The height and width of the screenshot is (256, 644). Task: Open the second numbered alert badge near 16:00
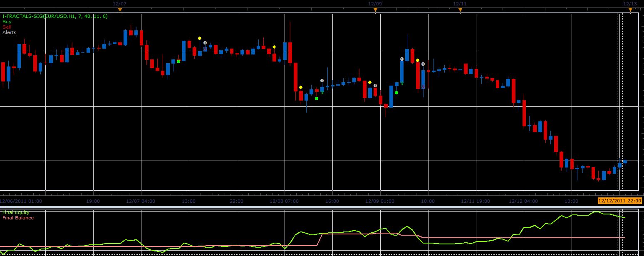coord(322,81)
